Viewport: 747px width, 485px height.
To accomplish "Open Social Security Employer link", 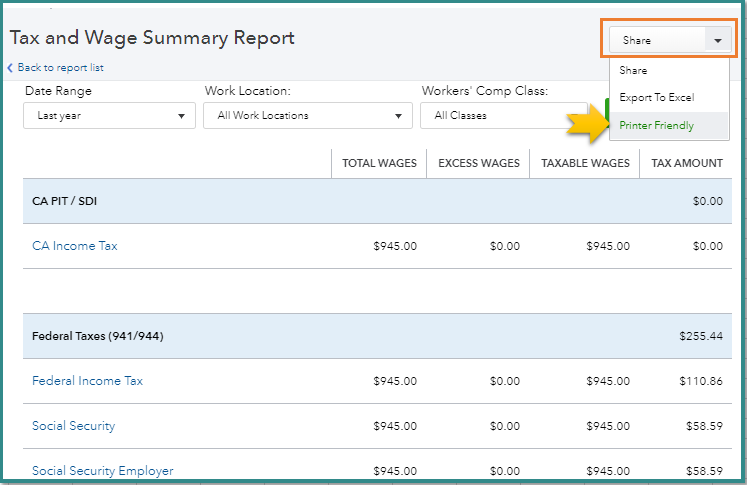I will [102, 471].
